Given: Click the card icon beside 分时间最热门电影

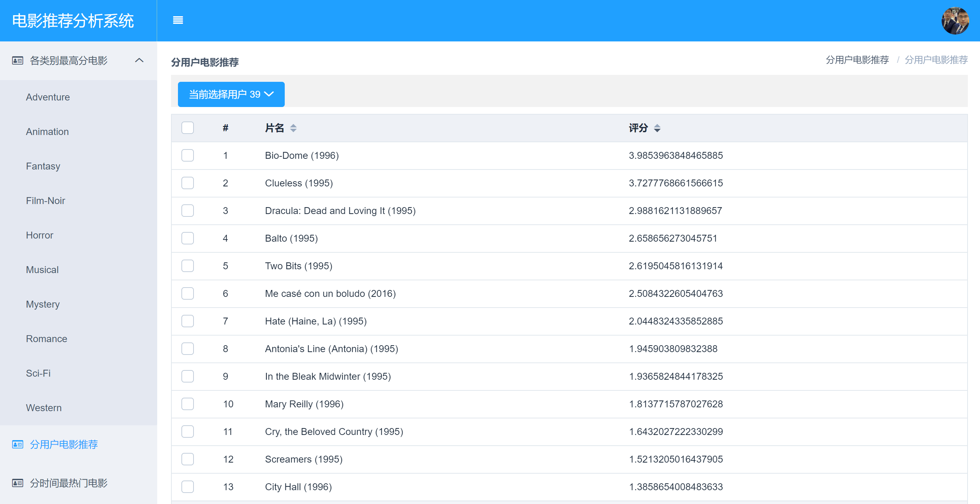Looking at the screenshot, I should [x=18, y=483].
